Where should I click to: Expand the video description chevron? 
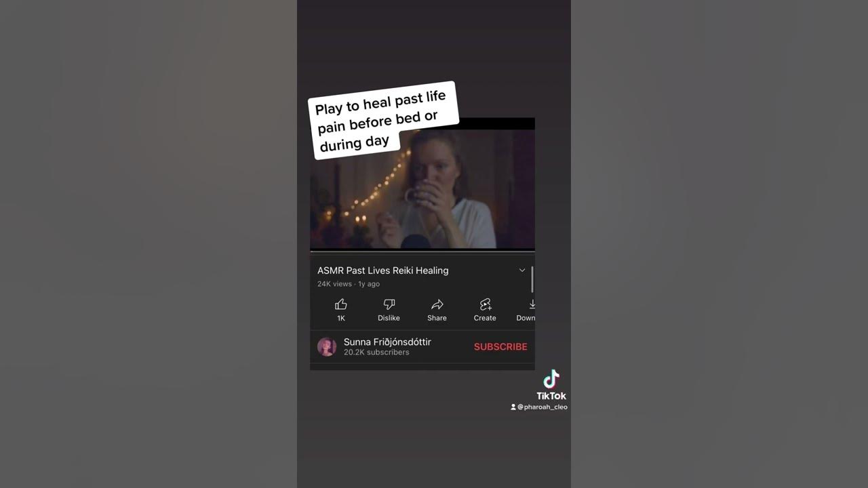click(x=522, y=270)
